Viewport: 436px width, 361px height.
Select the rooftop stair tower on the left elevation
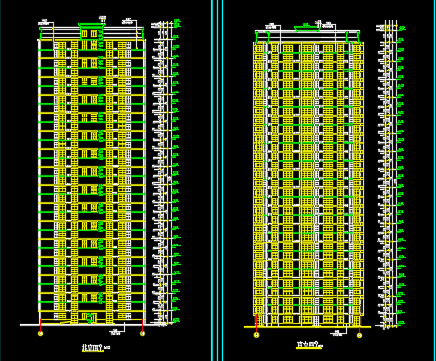tap(92, 32)
